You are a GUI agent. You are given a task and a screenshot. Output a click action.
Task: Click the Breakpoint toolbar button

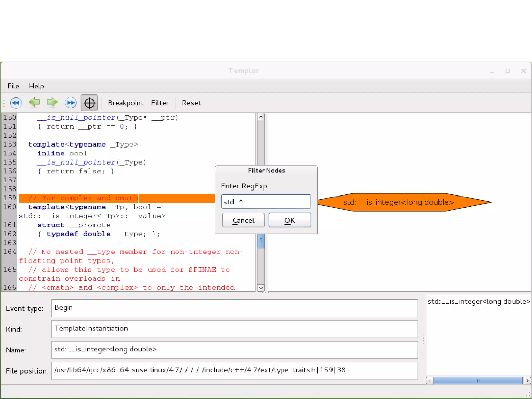125,103
